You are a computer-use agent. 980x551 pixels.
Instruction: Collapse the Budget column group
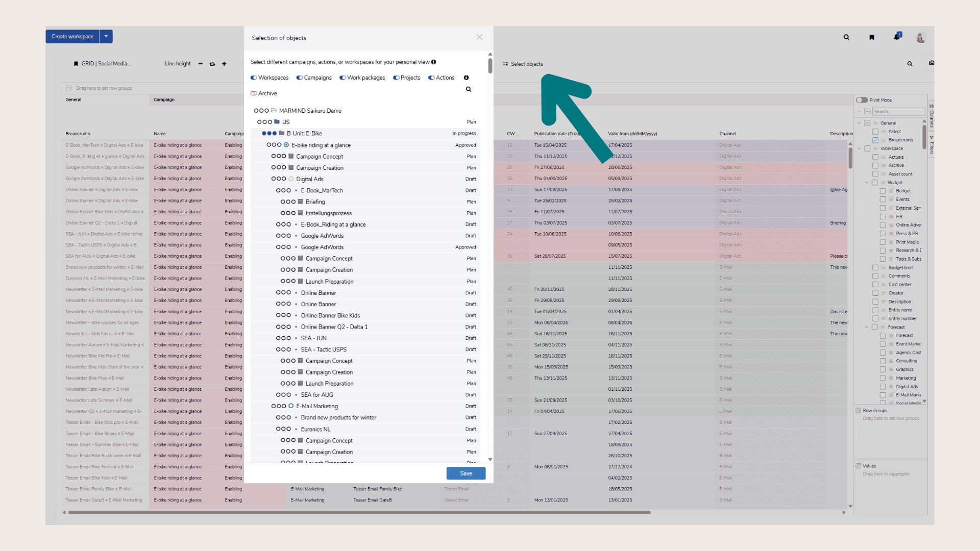tap(867, 183)
